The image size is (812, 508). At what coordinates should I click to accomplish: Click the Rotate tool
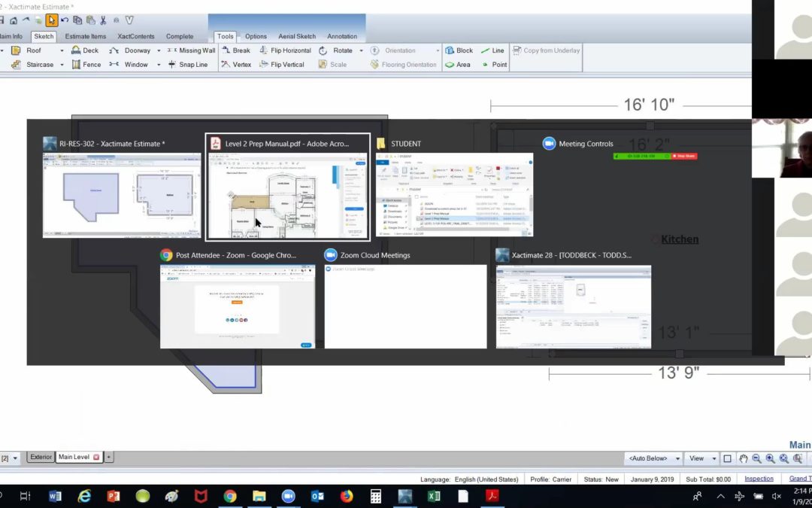(x=335, y=50)
